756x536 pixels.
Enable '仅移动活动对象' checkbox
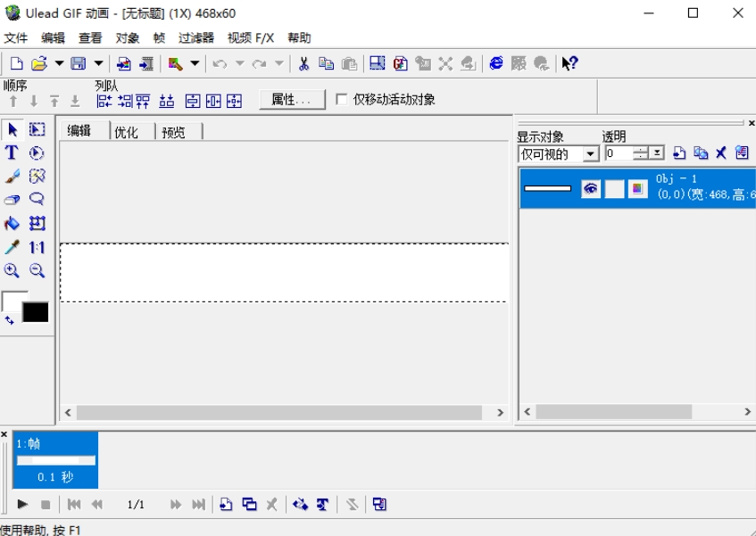[342, 100]
